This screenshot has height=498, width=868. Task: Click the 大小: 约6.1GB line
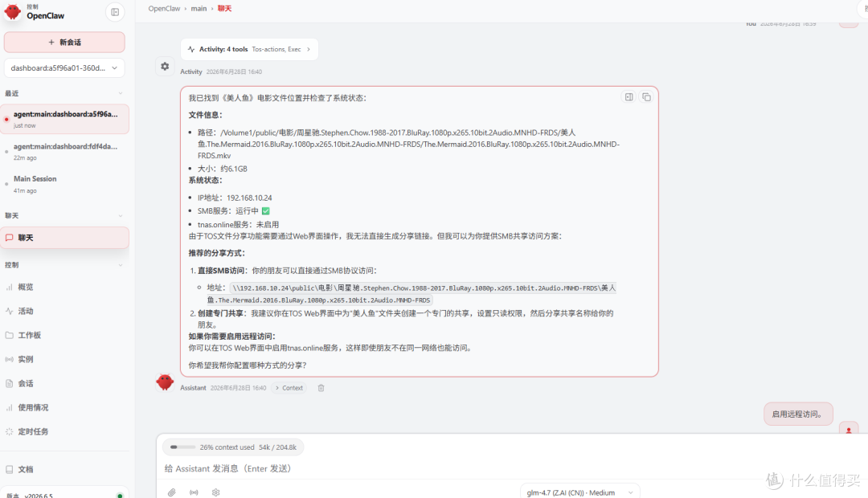[x=223, y=169]
